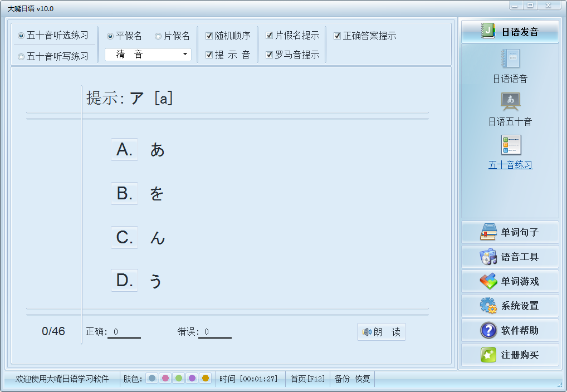Disable the 罗马音提示 checkbox
Image resolution: width=567 pixels, height=392 pixels.
tap(269, 55)
